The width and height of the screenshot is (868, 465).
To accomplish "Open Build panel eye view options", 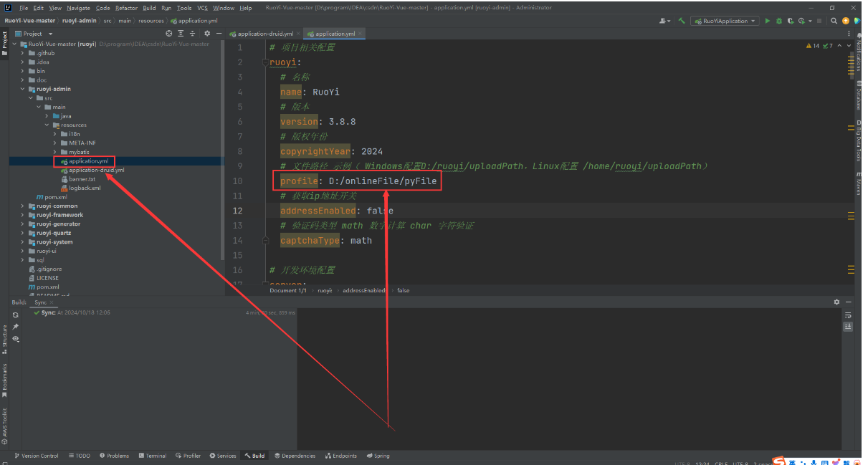I will tap(16, 339).
